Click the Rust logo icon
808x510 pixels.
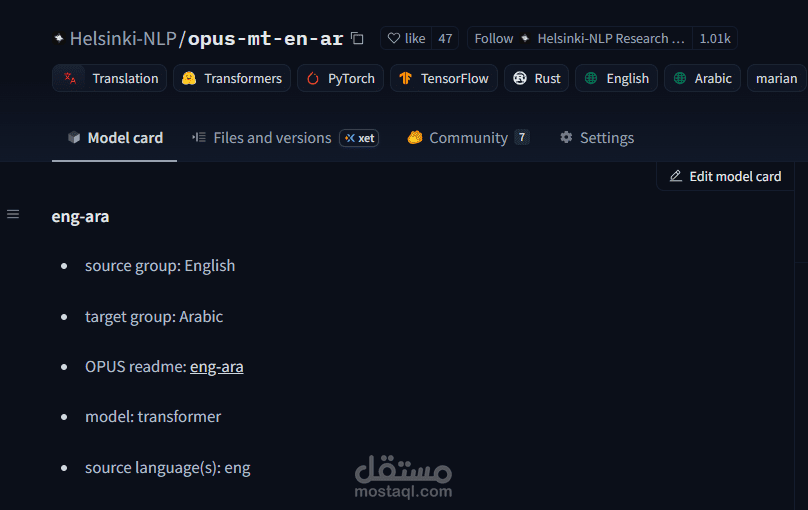tap(520, 78)
